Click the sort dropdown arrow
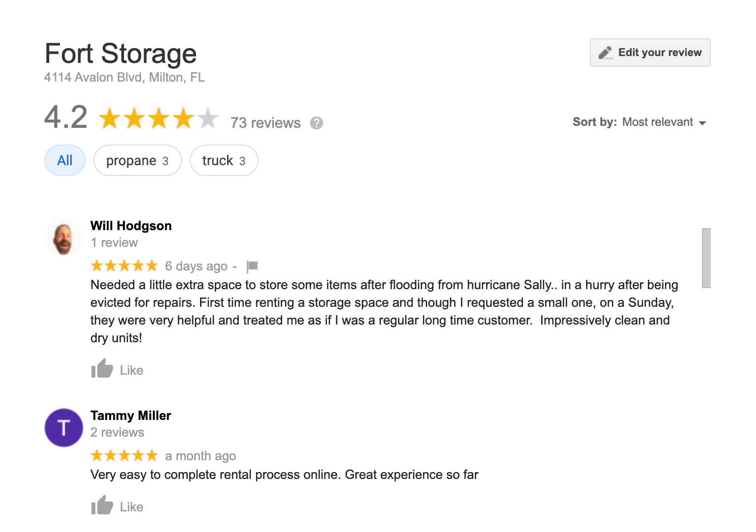 point(702,123)
